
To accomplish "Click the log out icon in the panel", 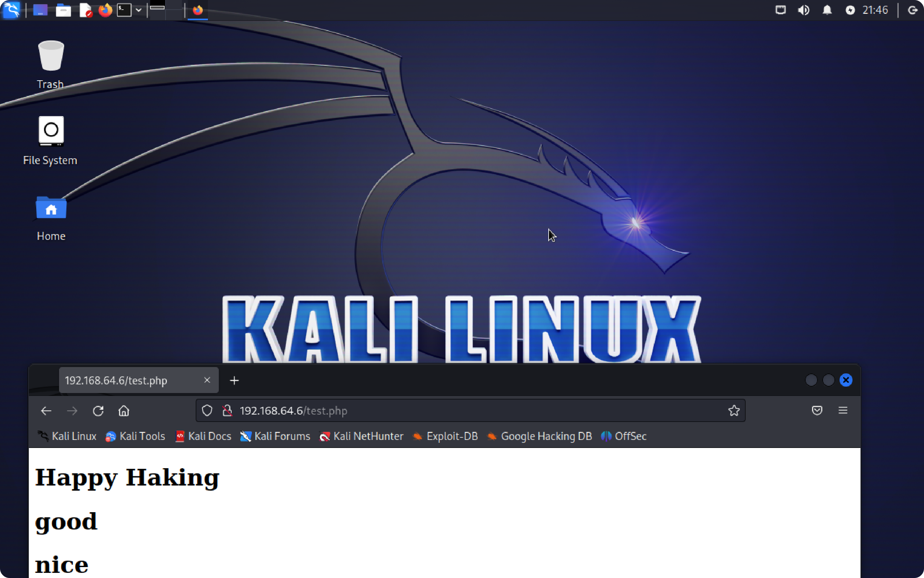I will (912, 10).
